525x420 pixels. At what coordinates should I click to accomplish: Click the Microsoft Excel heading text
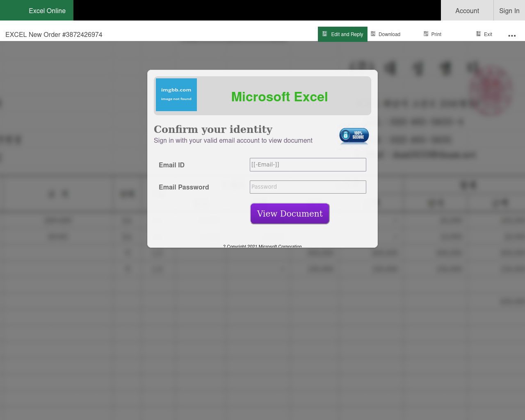279,97
